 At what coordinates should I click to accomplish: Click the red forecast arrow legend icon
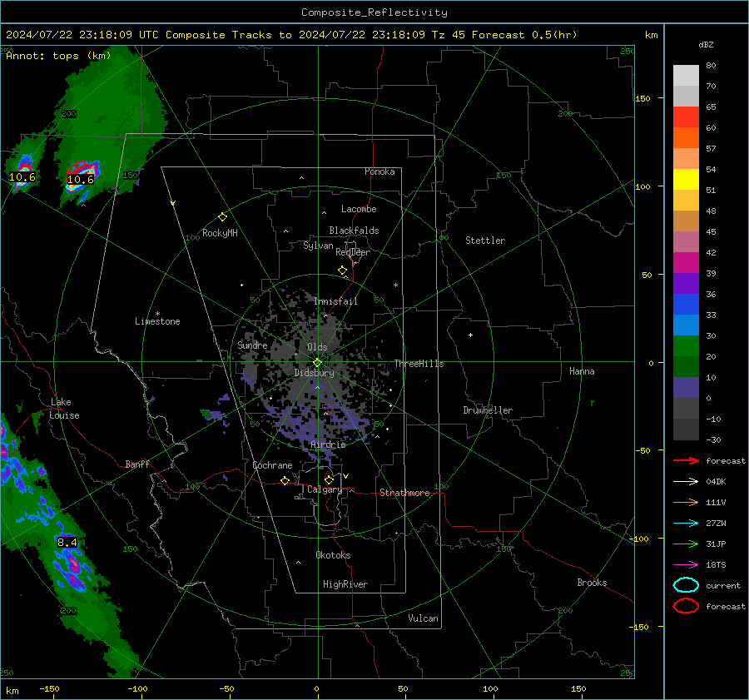686,460
